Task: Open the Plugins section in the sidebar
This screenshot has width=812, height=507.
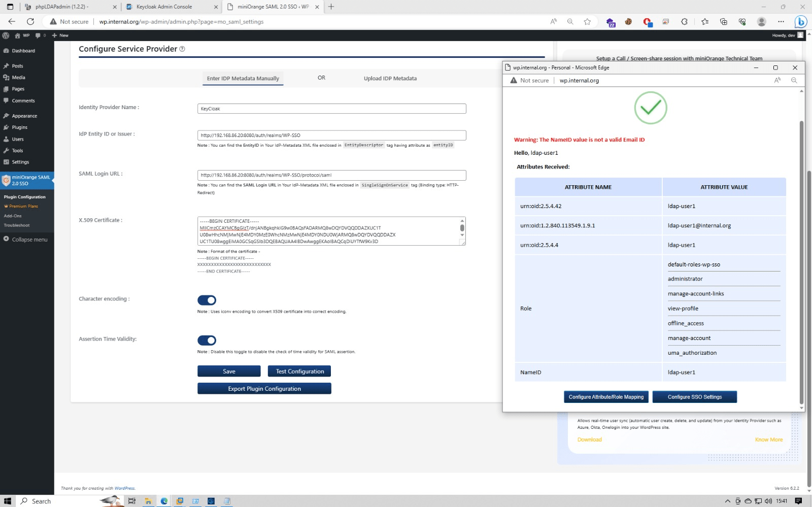Action: point(19,127)
